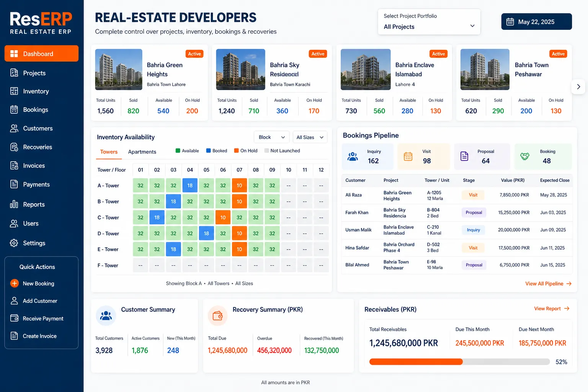
Task: Click the Settings gear icon
Action: click(x=14, y=243)
